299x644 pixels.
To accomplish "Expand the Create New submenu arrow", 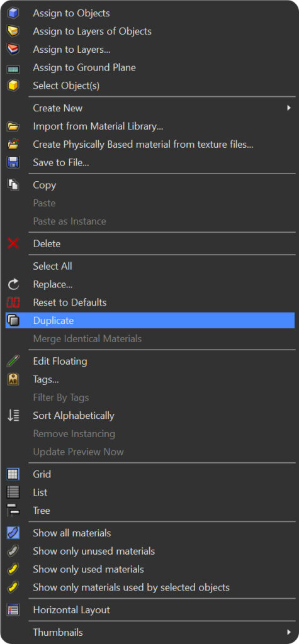I will [x=289, y=108].
